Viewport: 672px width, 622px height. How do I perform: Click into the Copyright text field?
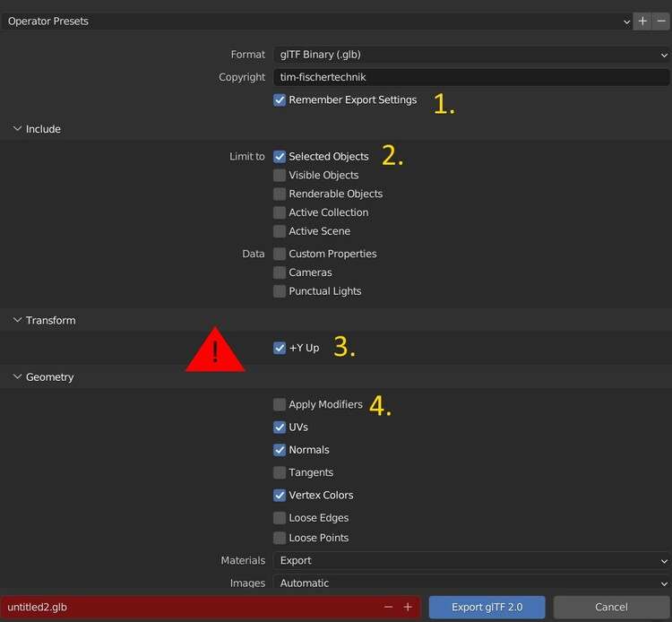point(471,77)
